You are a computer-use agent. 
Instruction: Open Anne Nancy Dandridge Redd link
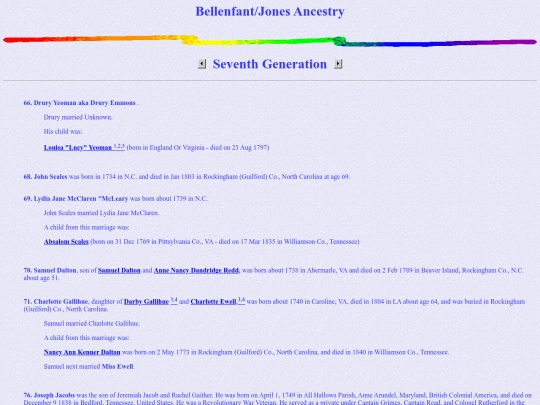coord(196,271)
